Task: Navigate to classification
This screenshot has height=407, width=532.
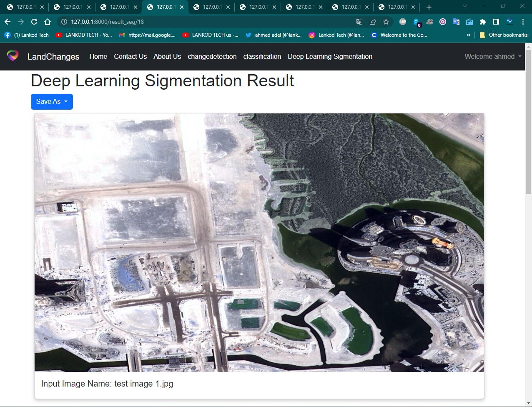Action: tap(262, 56)
